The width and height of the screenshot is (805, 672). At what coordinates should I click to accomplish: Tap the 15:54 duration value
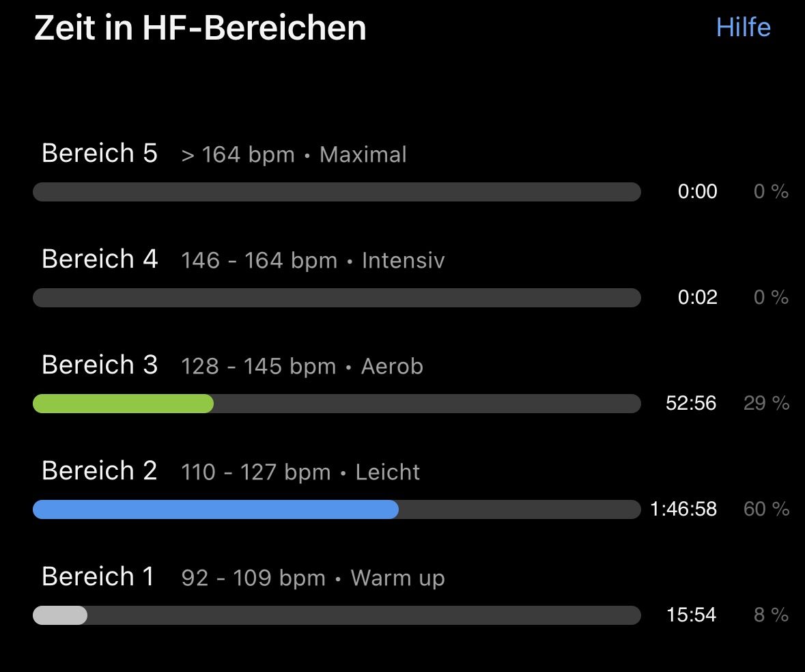(x=691, y=615)
